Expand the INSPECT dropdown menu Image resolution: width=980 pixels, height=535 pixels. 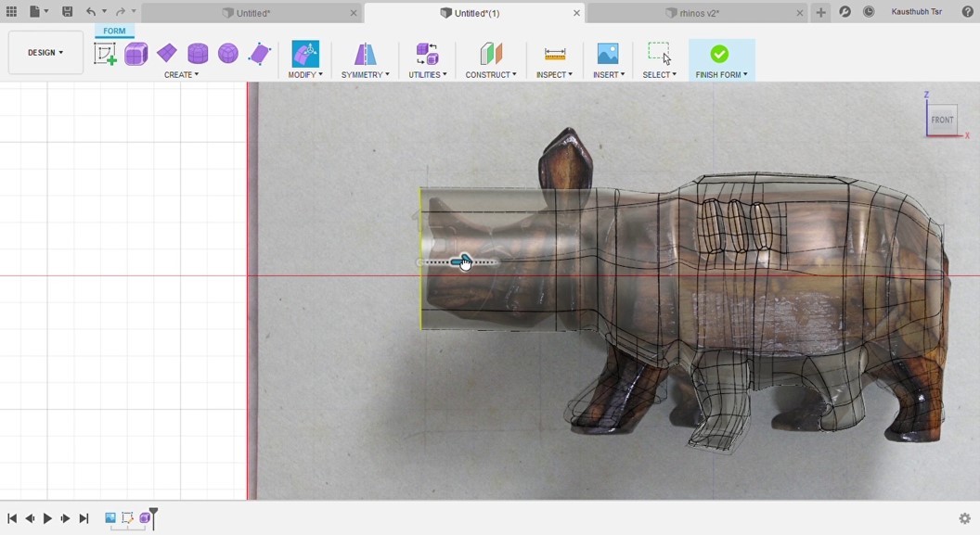coord(554,74)
